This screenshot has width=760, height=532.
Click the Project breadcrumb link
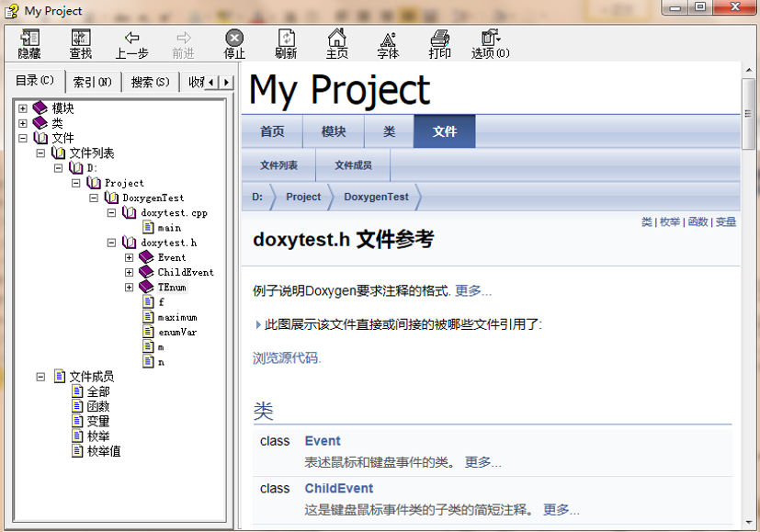pyautogui.click(x=303, y=197)
